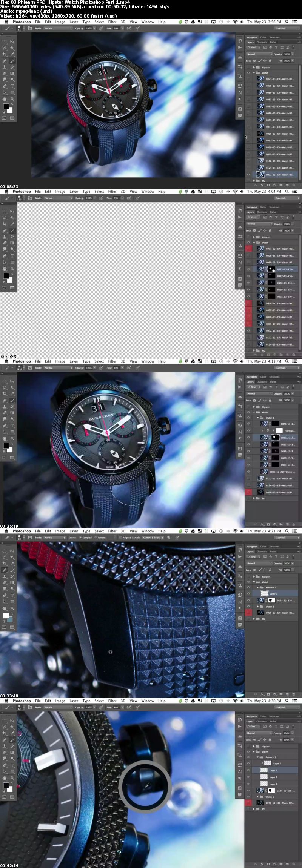Viewport: 302px width, 868px height.
Task: Enable the Aligned checkbox
Action: click(x=120, y=538)
